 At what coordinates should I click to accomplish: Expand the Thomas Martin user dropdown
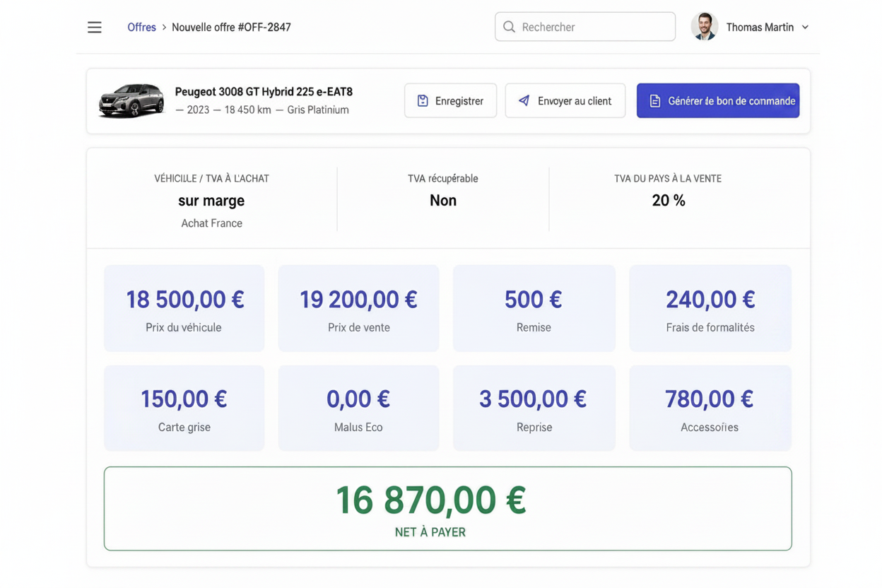click(x=805, y=27)
